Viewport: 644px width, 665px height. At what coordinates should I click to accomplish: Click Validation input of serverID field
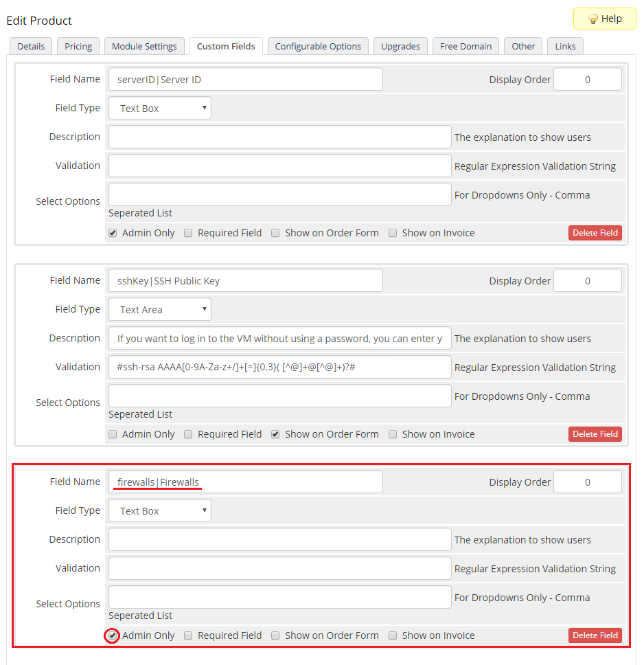click(280, 166)
